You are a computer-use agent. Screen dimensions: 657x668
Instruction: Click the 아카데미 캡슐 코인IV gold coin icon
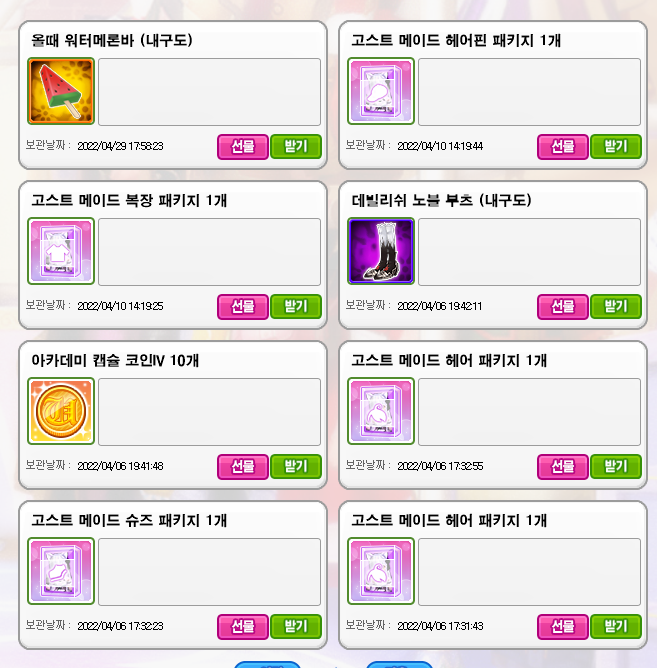pyautogui.click(x=61, y=411)
